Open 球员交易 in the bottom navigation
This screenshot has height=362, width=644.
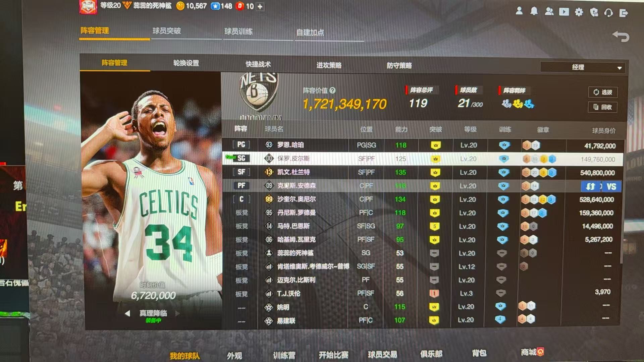(382, 354)
